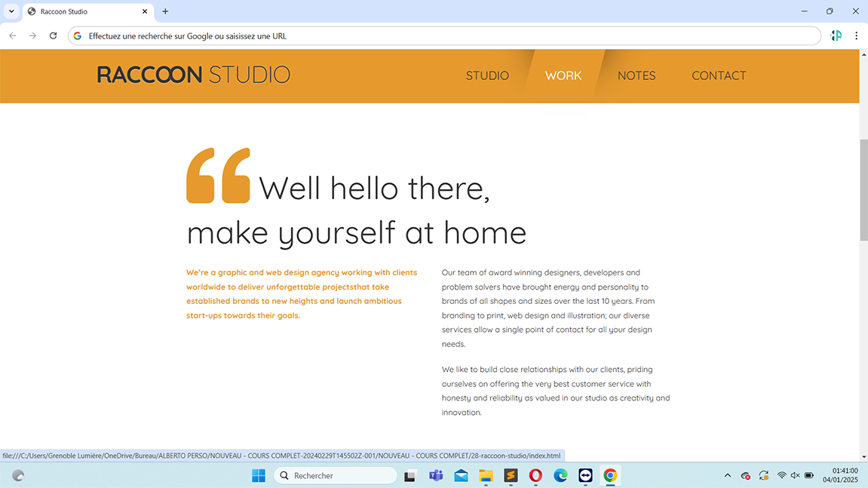Close the Raccoon Studio tab

145,11
